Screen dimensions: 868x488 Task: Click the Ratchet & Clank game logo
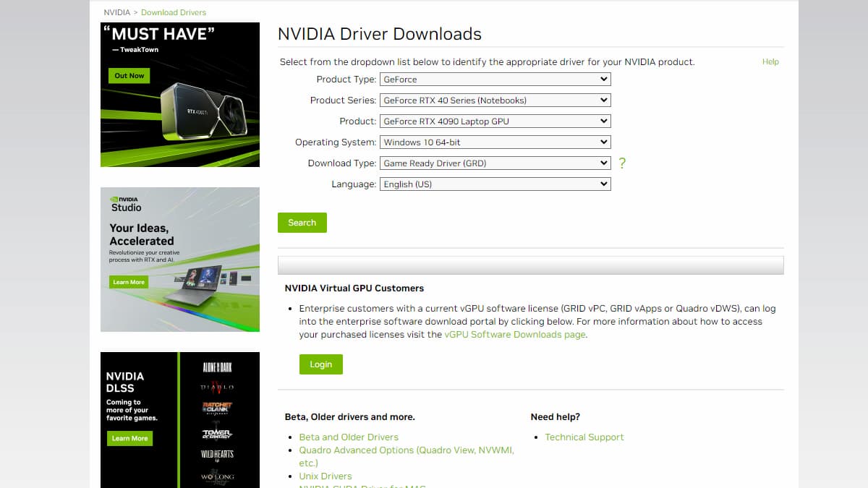coord(217,409)
